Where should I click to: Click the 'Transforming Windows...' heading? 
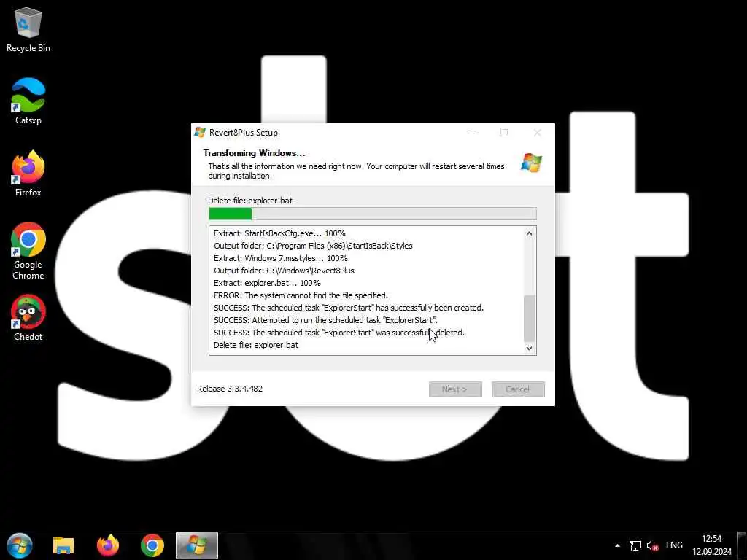[x=254, y=153]
